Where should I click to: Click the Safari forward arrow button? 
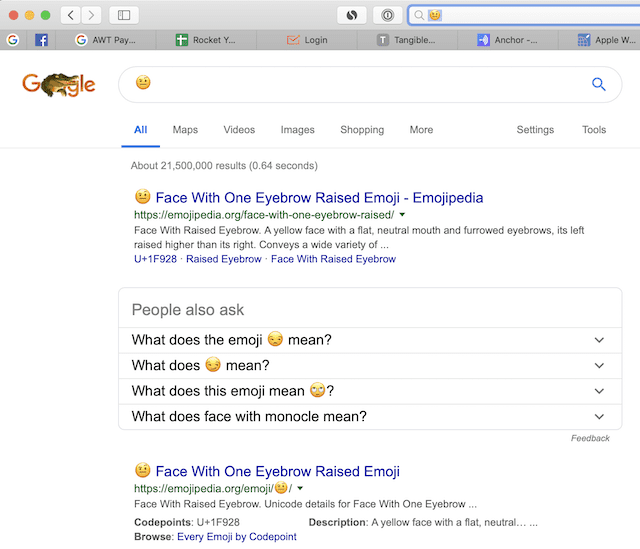tap(92, 15)
